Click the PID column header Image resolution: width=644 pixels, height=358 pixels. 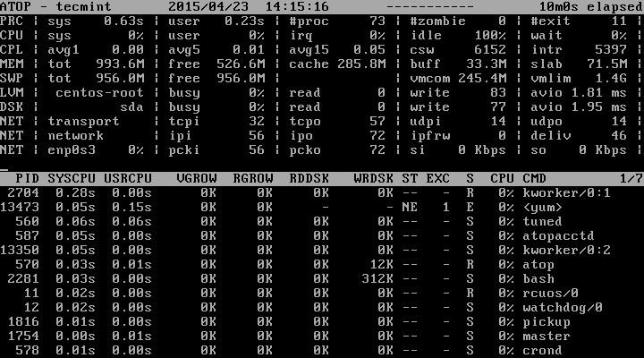29,179
